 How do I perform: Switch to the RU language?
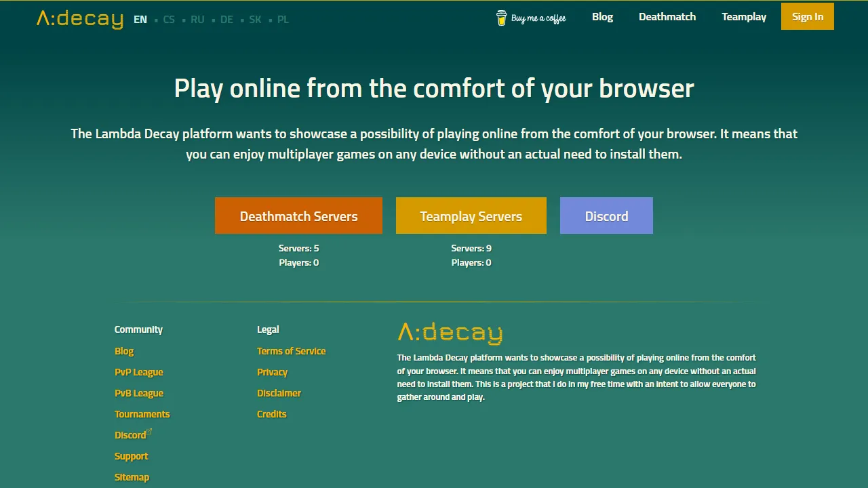click(x=197, y=20)
